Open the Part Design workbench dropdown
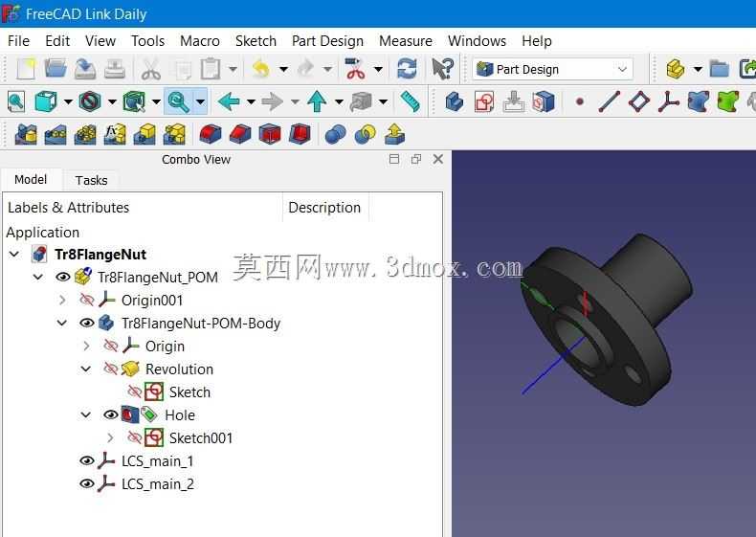Viewport: 756px width, 537px height. (x=552, y=70)
